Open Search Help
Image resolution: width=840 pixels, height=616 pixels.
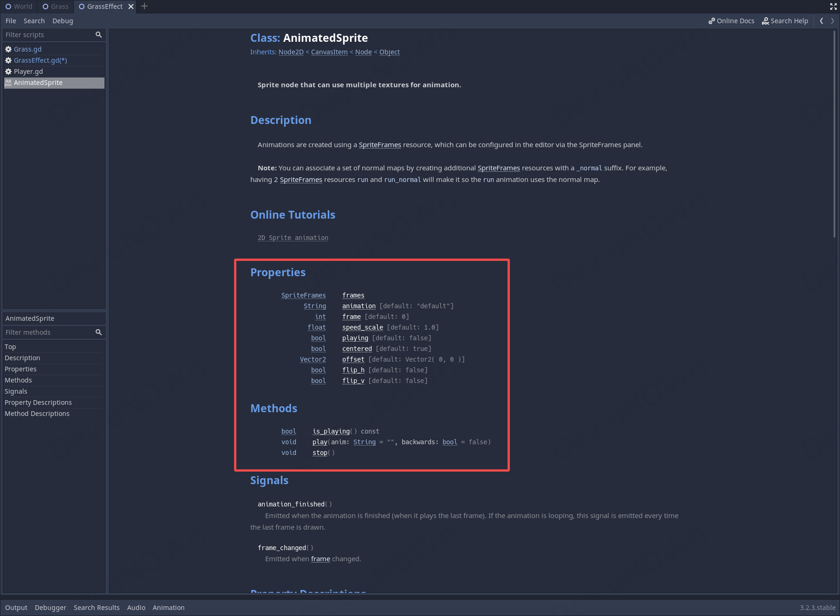(x=785, y=21)
